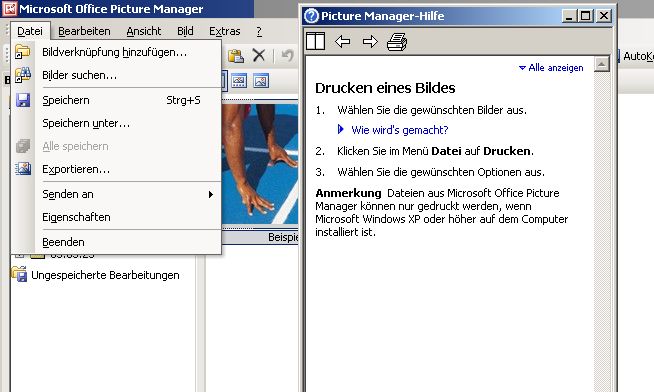The height and width of the screenshot is (392, 654).
Task: Click the help scrollbar up arrow
Action: coord(601,64)
